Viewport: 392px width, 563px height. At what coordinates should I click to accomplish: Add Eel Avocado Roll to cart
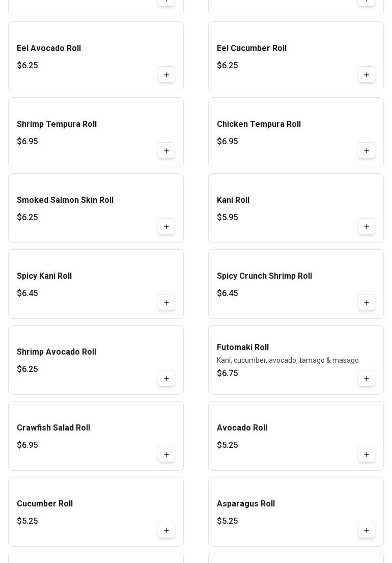click(x=166, y=75)
